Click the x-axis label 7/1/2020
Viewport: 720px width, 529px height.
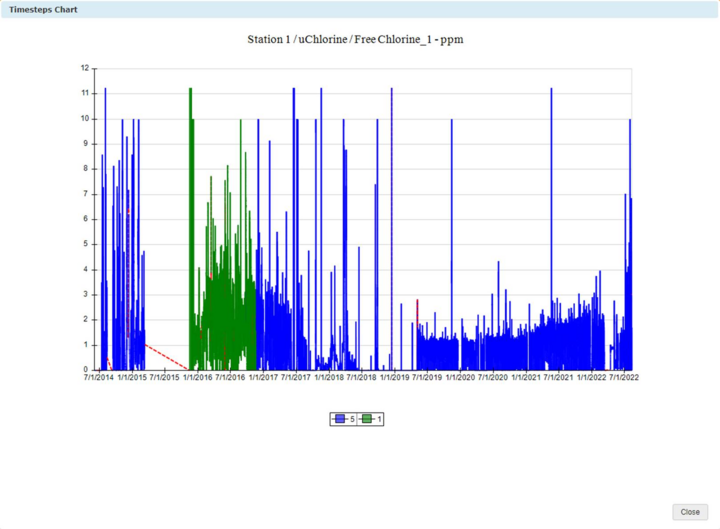coord(493,377)
